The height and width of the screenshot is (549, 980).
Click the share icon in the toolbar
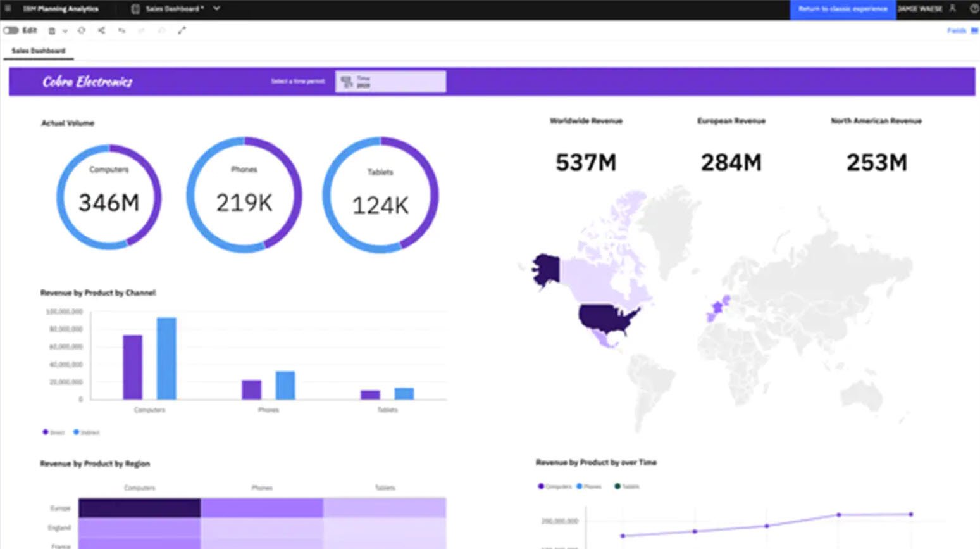[101, 30]
